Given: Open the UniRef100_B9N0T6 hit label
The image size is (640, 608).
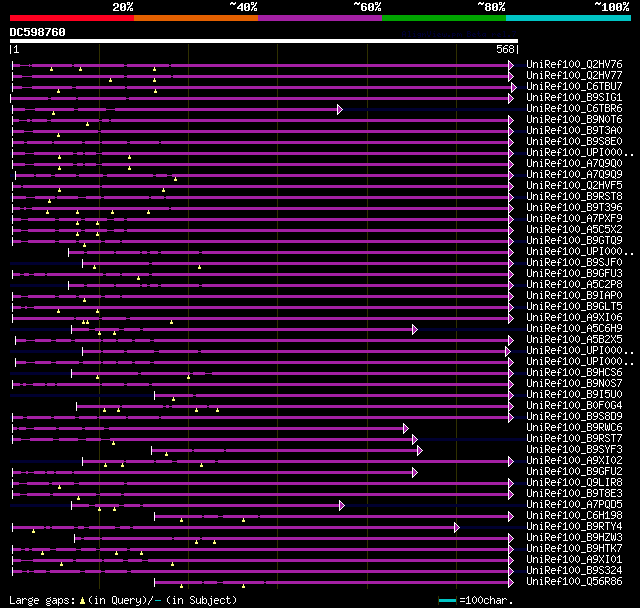Looking at the screenshot, I should pyautogui.click(x=574, y=120).
